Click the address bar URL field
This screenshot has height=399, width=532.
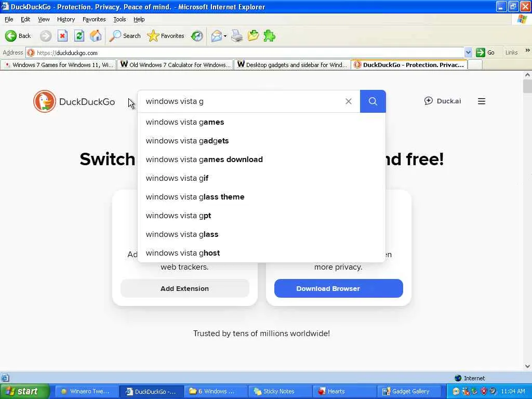[244, 52]
